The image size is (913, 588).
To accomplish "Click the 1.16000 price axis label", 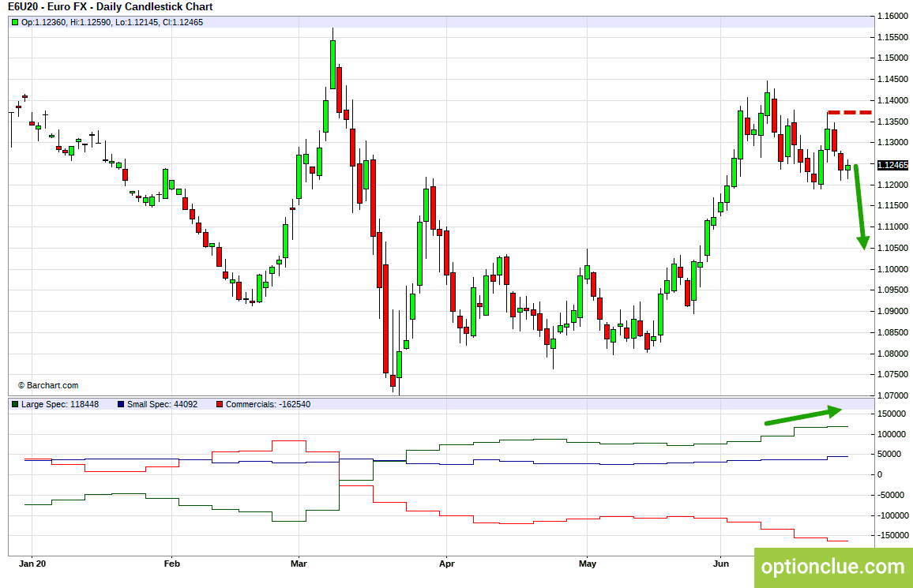I will tap(892, 16).
